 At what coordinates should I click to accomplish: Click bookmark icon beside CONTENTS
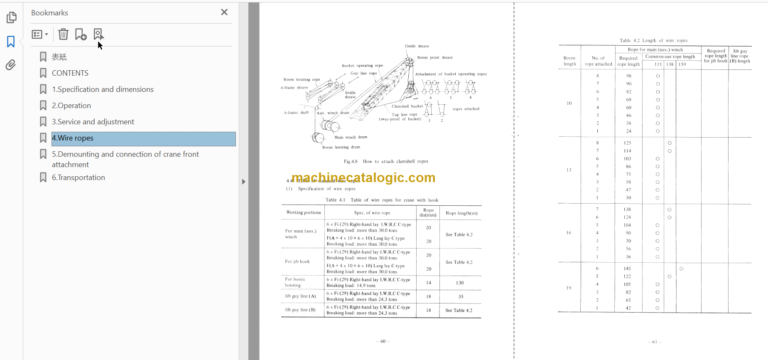43,73
